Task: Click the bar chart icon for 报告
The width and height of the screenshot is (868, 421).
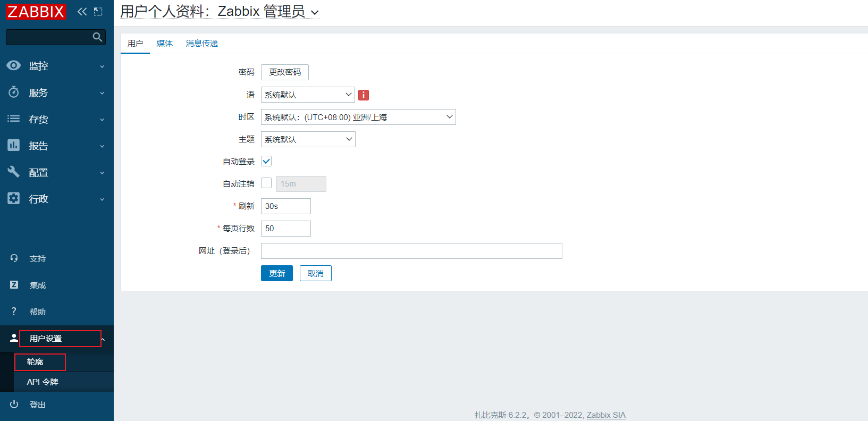Action: pos(14,145)
